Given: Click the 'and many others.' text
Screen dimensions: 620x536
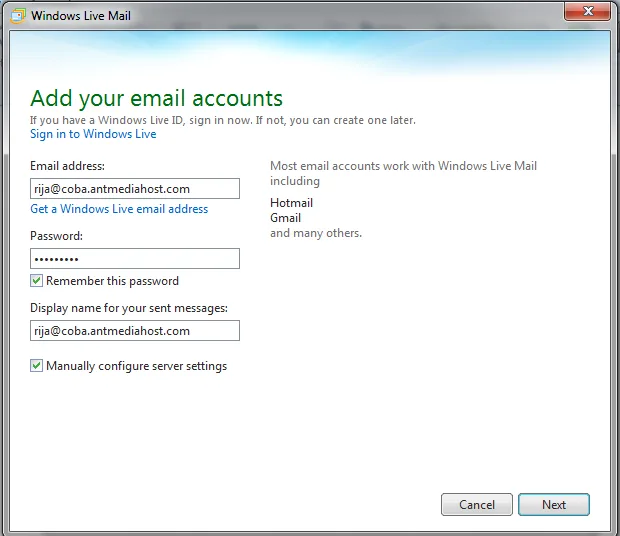Looking at the screenshot, I should point(316,233).
